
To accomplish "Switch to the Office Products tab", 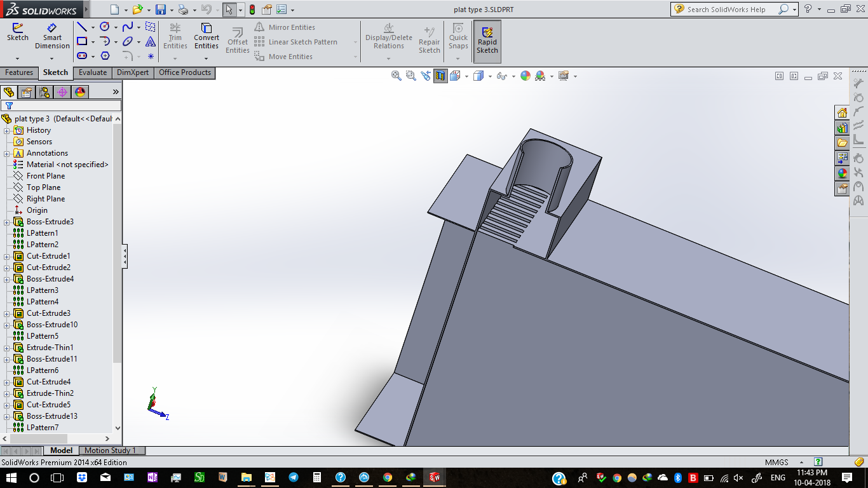I will (x=185, y=72).
